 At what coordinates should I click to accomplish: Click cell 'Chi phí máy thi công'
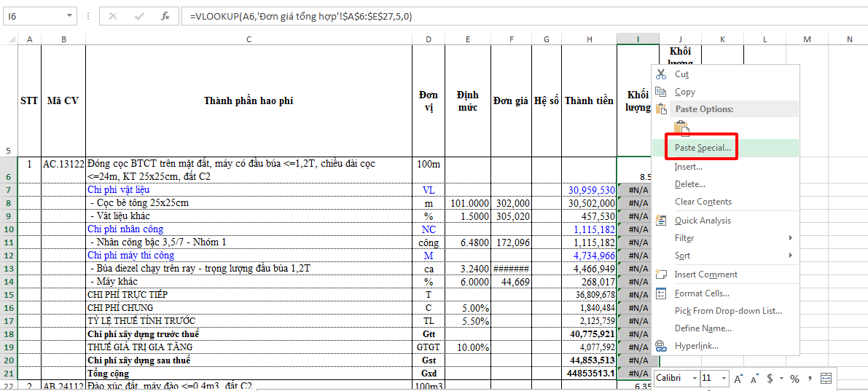[249, 256]
